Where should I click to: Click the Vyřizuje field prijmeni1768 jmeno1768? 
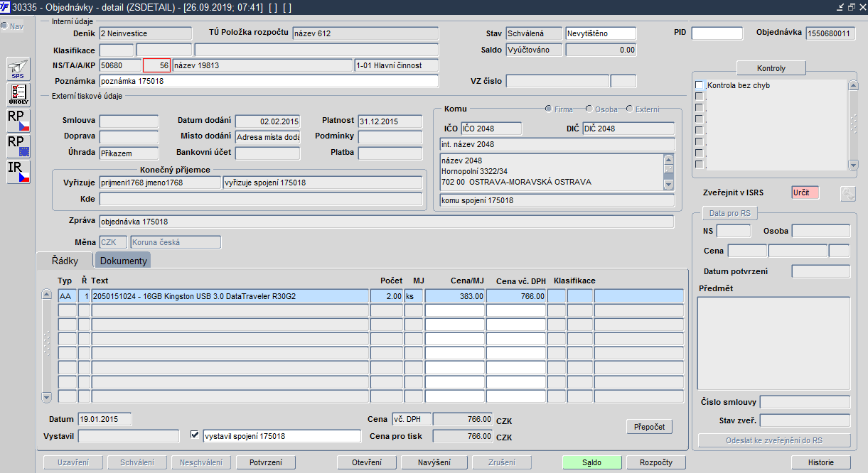pyautogui.click(x=160, y=183)
